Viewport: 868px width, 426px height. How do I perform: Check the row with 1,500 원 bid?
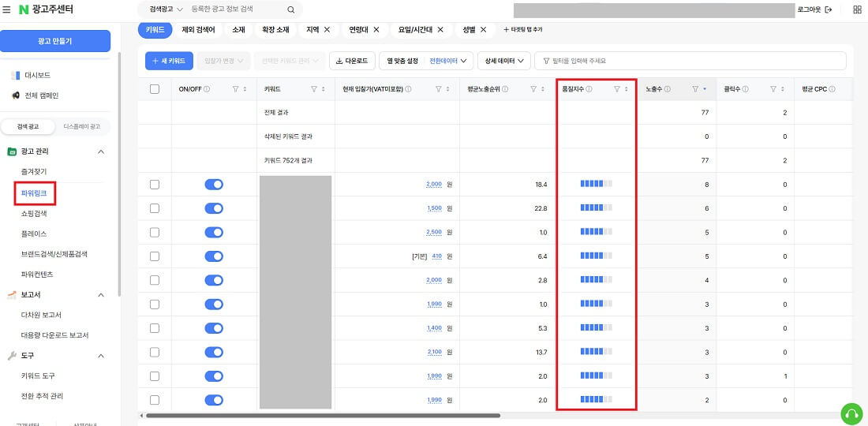coord(155,208)
